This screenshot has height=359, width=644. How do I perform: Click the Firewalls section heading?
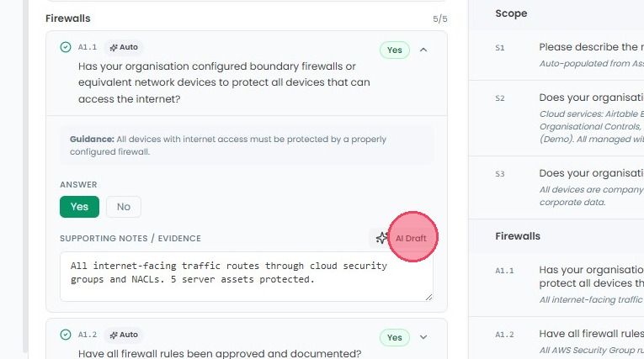click(68, 18)
